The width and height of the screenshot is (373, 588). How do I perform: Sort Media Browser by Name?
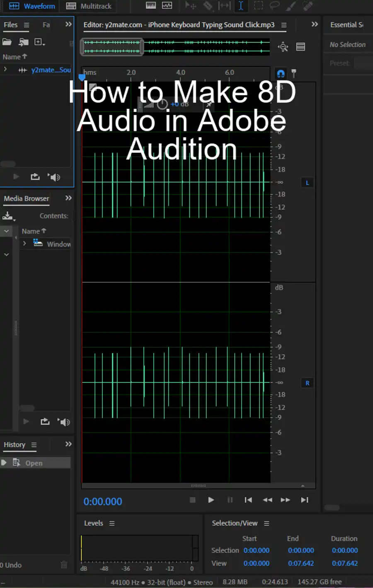[x=34, y=231]
